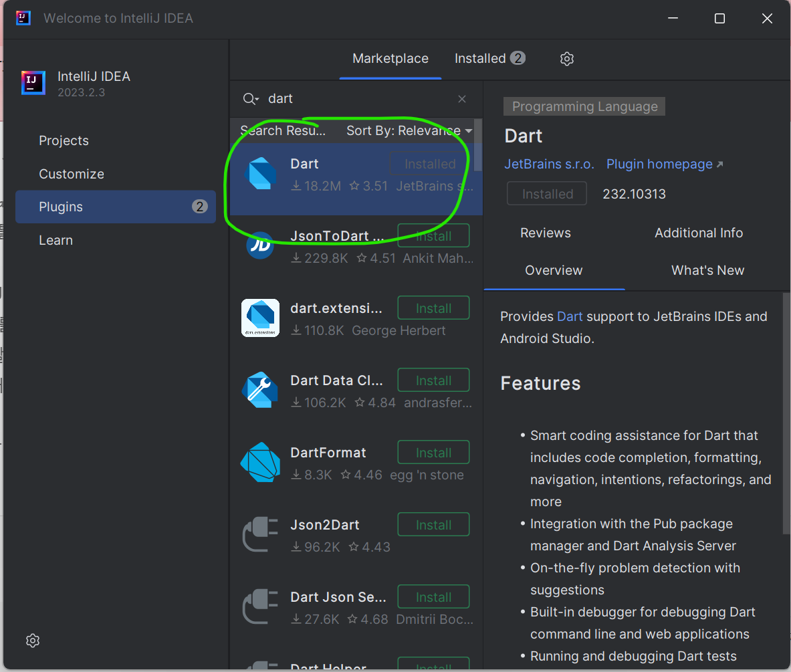
Task: Click the IntelliJ IDEA logo in sidebar
Action: pos(33,83)
